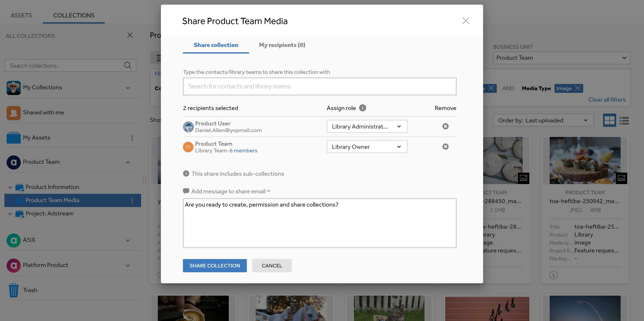Switch to My recipients tab
644x321 pixels.
[282, 45]
